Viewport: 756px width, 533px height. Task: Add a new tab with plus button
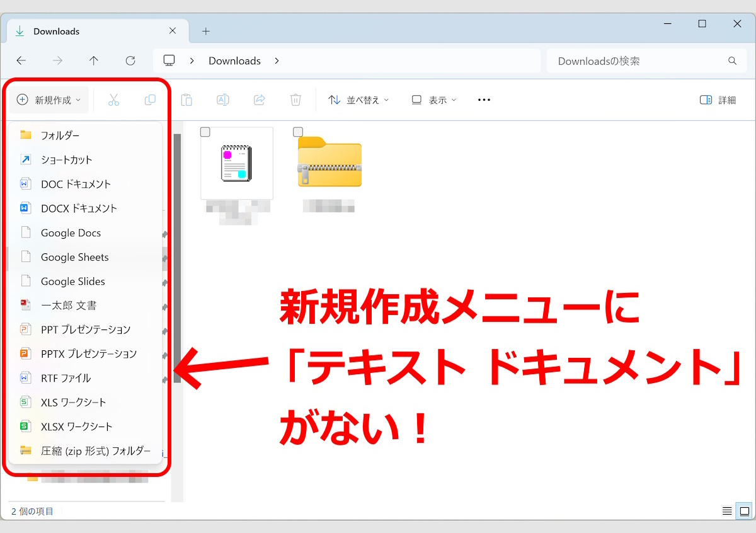tap(206, 32)
